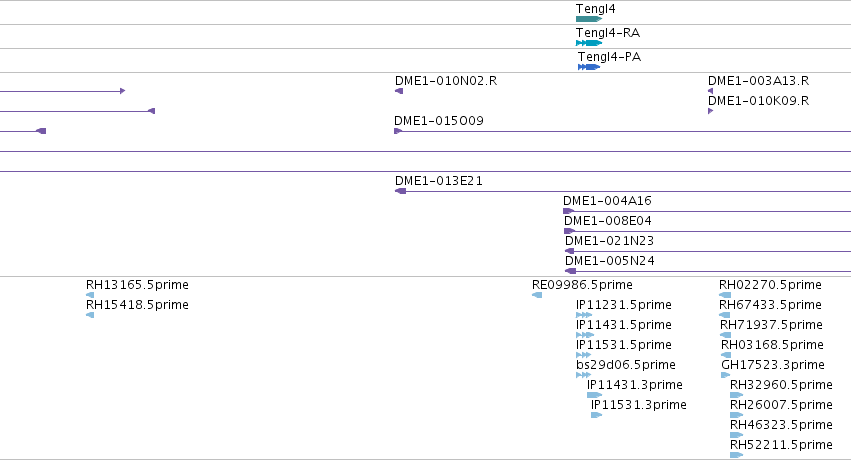Viewport: 851px width, 460px height.
Task: Click the DME1-010N02.R arrow marker
Action: tap(399, 91)
